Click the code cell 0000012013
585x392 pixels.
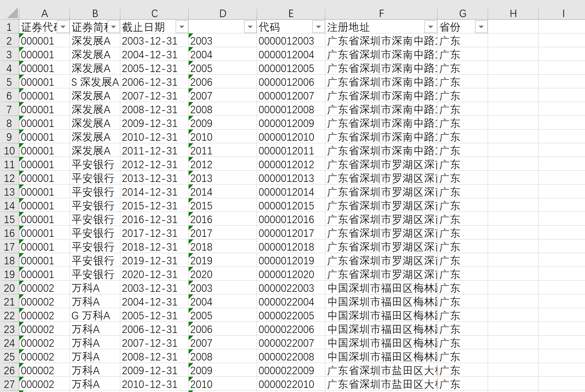click(x=291, y=178)
